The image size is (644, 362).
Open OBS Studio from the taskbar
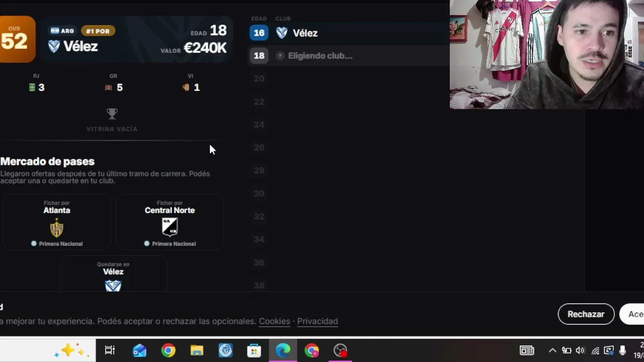point(341,350)
